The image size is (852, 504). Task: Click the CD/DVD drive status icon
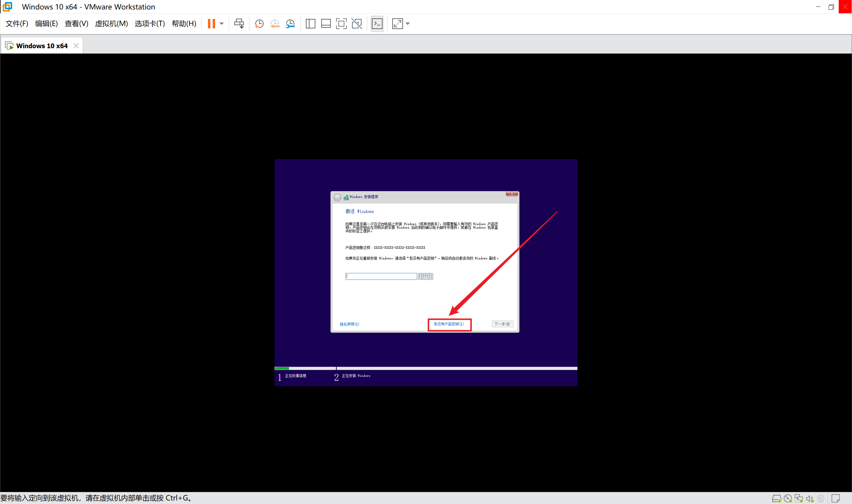point(788,499)
